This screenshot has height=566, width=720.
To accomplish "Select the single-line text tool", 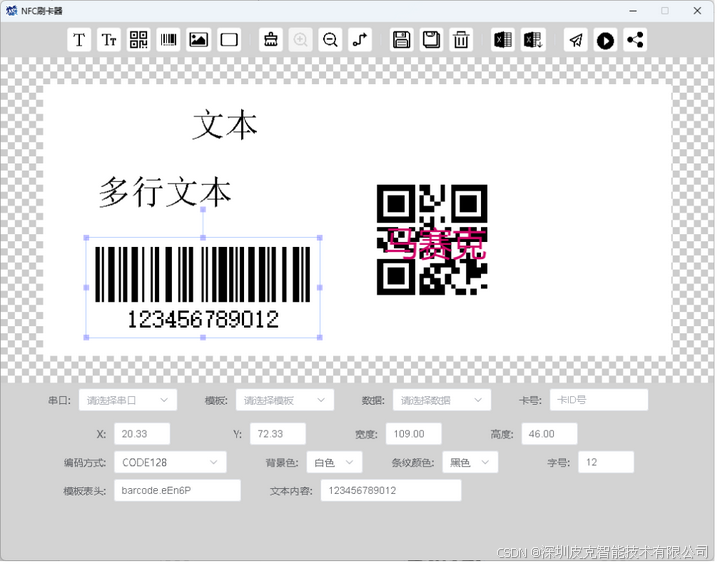I will coord(79,40).
